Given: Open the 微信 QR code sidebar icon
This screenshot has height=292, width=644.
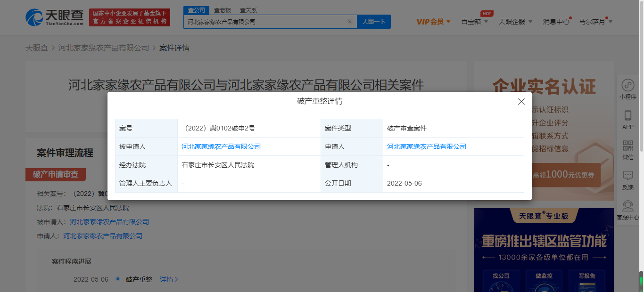Looking at the screenshot, I should pos(628,150).
